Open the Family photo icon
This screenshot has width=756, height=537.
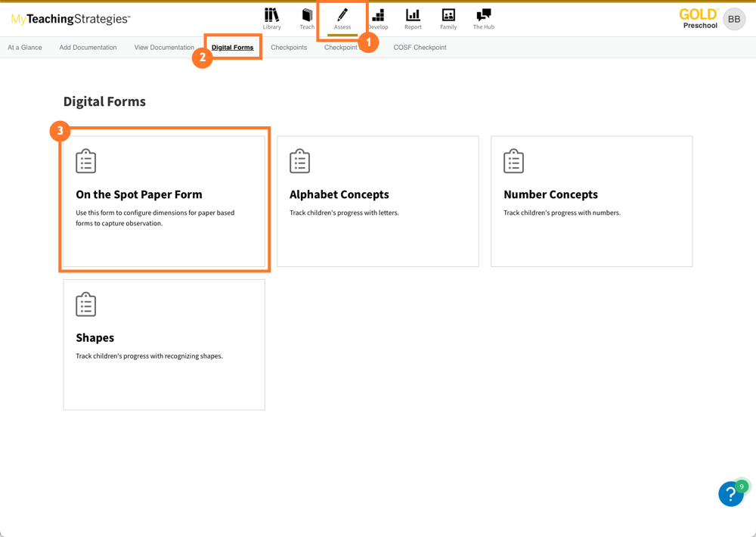coord(448,15)
